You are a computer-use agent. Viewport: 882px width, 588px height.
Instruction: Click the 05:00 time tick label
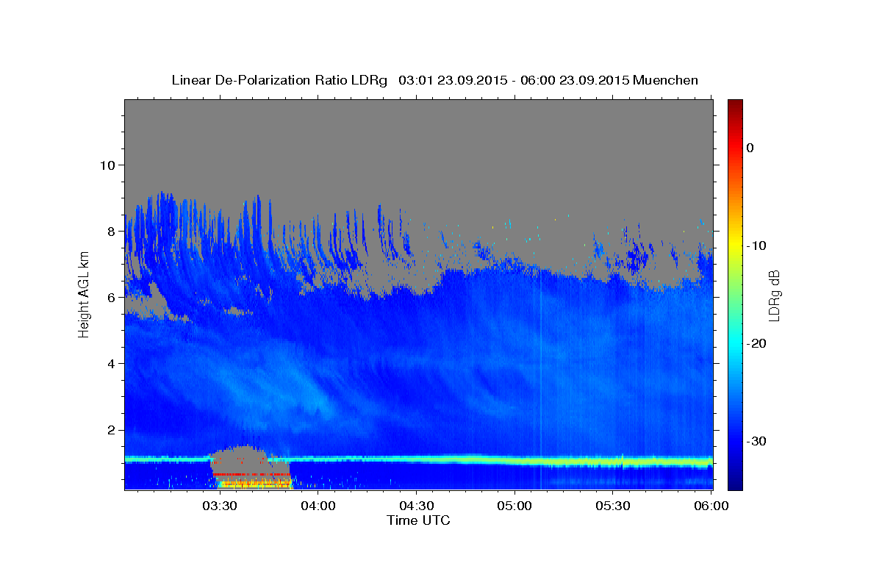(x=514, y=506)
